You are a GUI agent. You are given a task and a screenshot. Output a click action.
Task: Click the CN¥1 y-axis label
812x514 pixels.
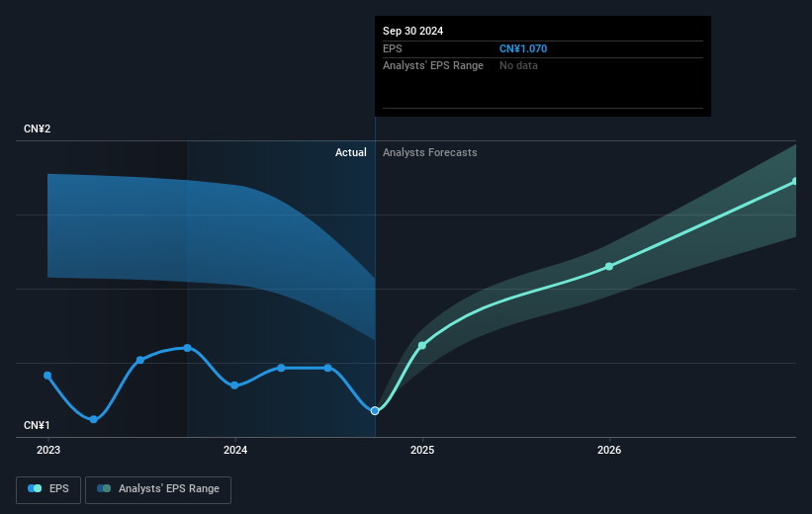click(x=37, y=425)
